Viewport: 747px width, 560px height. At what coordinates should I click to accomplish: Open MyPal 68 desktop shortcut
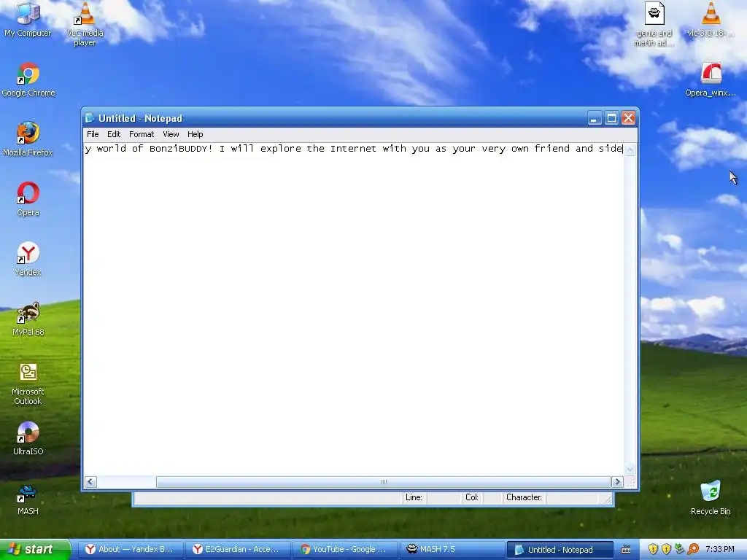point(28,319)
